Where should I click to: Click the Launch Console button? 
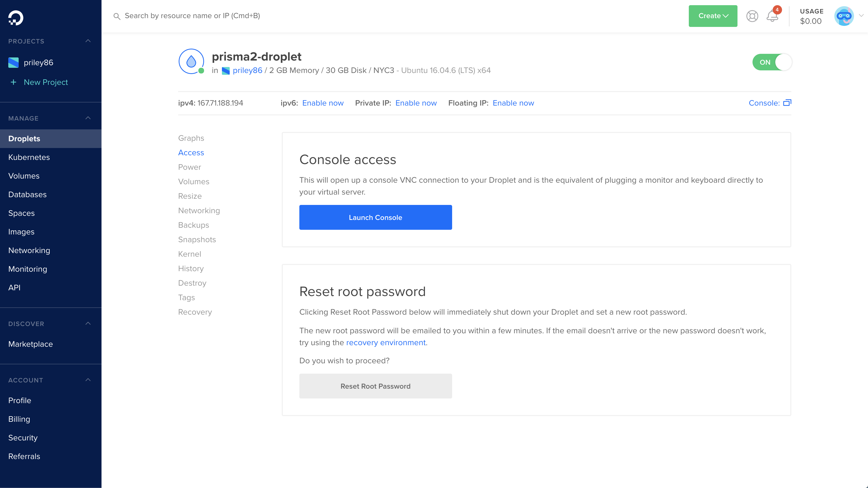pos(375,217)
